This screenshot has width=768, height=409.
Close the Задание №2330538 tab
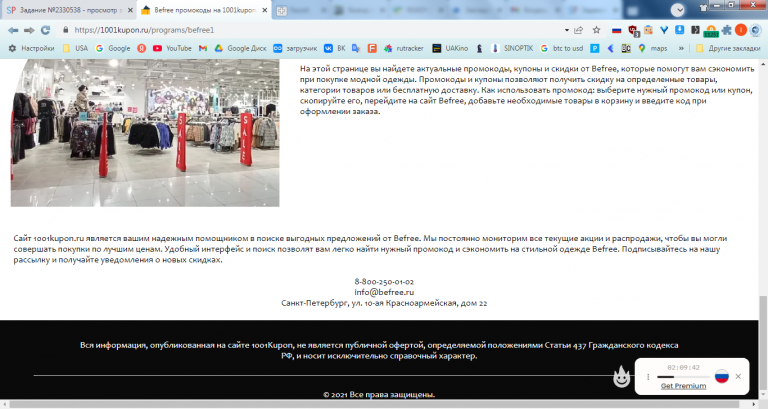(x=130, y=10)
